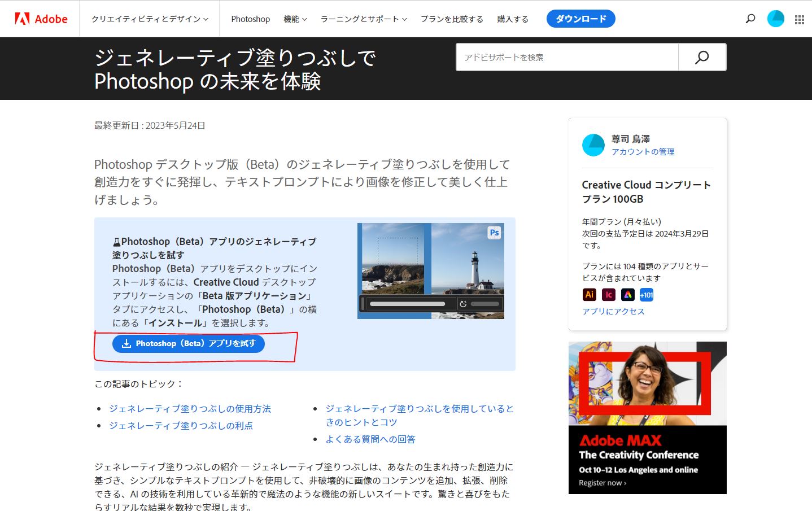Open ジェネレーティブ塗りつぶしの利点 topic link
The height and width of the screenshot is (511, 812).
(181, 426)
